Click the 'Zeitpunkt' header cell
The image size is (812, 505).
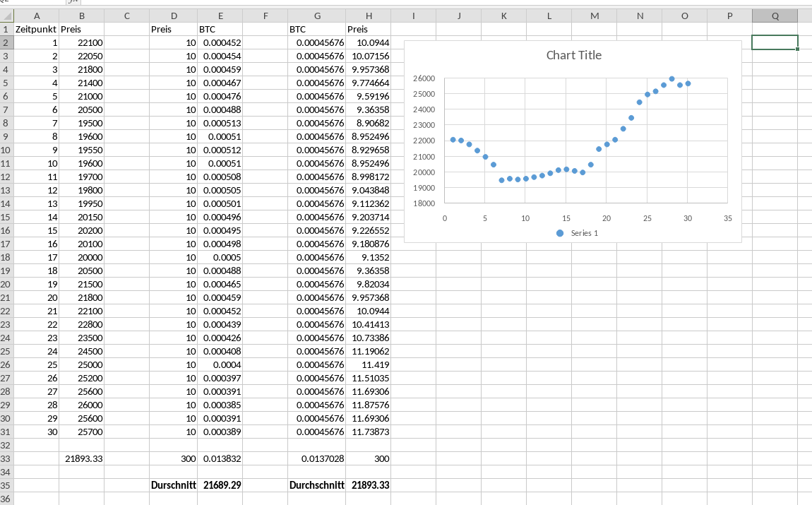coord(36,29)
